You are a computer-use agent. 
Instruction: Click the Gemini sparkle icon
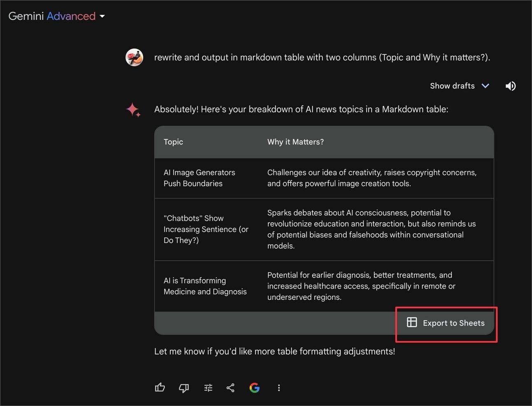133,110
